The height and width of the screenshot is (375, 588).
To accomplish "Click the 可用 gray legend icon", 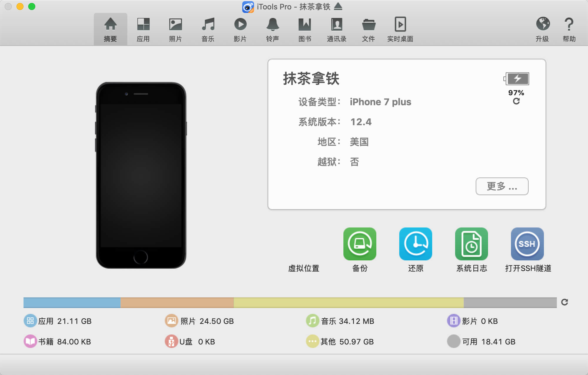I will pyautogui.click(x=454, y=341).
